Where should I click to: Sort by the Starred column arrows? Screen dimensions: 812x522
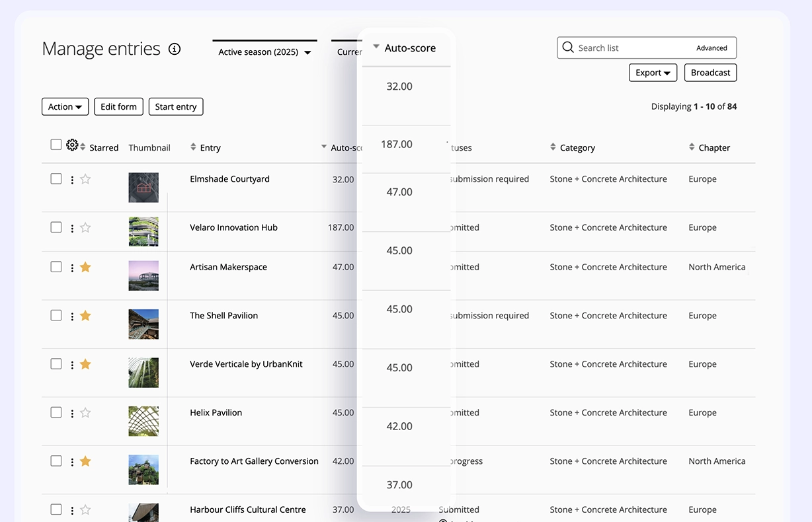pyautogui.click(x=83, y=147)
